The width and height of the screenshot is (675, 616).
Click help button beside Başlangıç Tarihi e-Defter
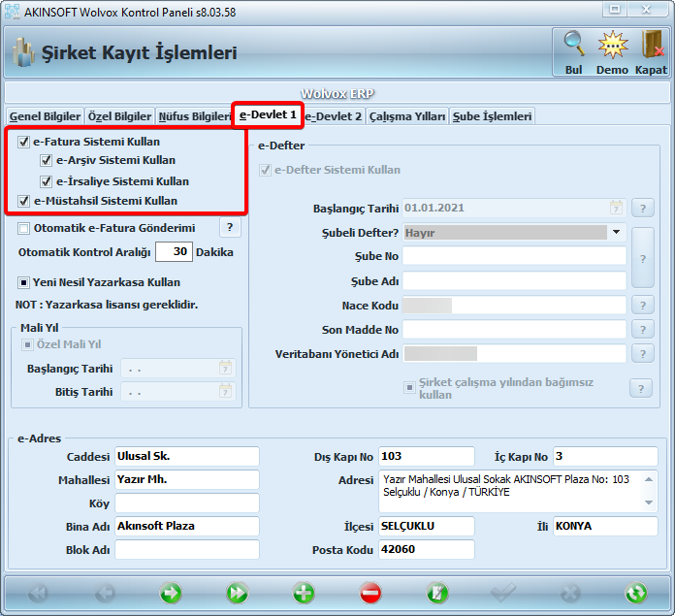pyautogui.click(x=643, y=209)
